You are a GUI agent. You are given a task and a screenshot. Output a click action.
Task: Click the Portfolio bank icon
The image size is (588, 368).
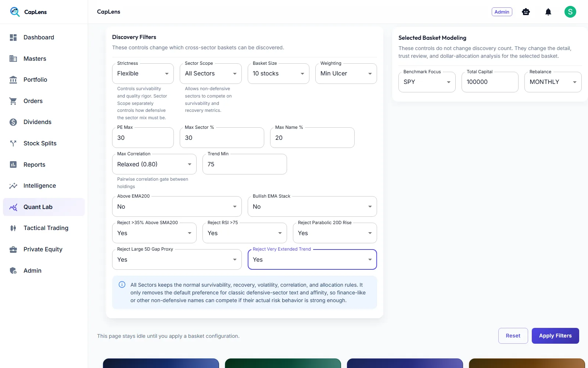click(x=13, y=80)
